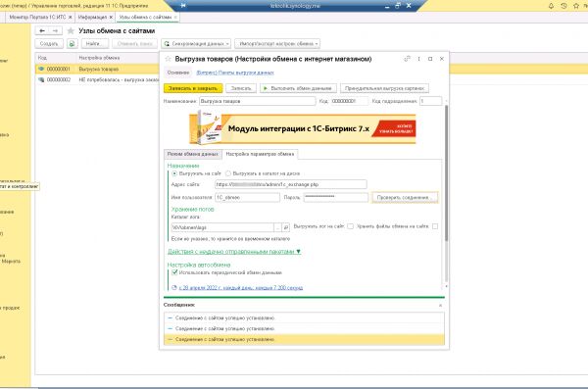Screen dimensions: 588x389
Task: Close the 'Выгрузка товаров' dialog
Action: point(442,59)
